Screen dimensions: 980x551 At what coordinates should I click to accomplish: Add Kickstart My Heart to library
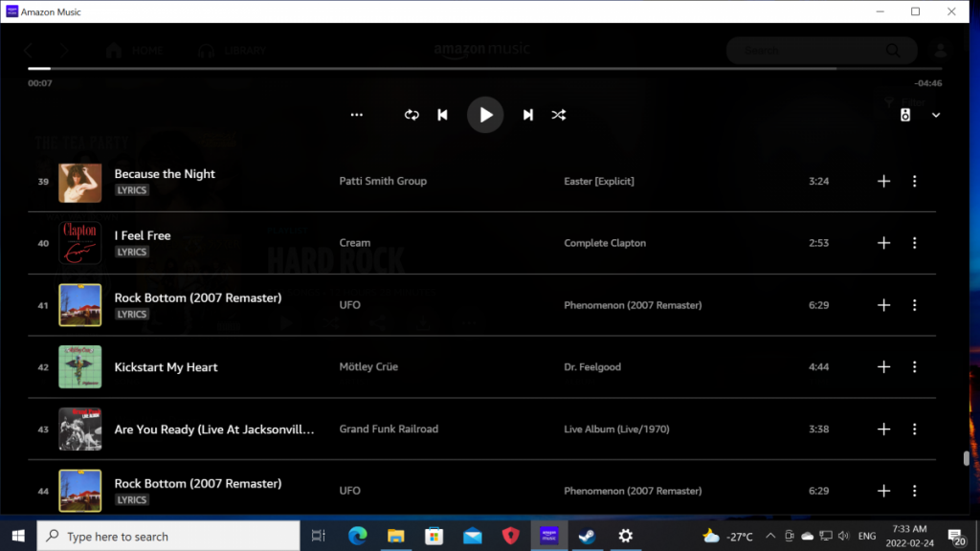(x=883, y=366)
